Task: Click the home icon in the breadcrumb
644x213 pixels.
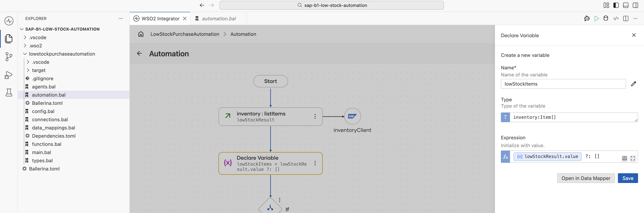Action: click(141, 34)
